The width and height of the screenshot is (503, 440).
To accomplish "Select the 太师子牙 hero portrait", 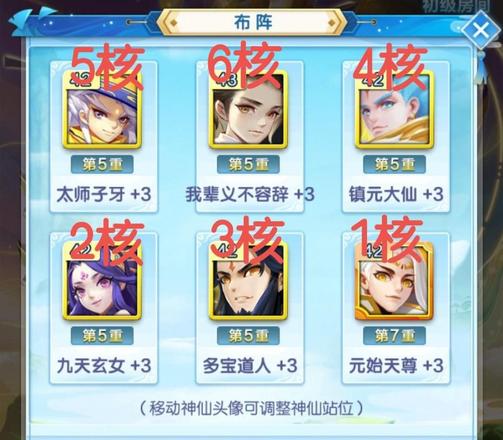I will pyautogui.click(x=102, y=109).
